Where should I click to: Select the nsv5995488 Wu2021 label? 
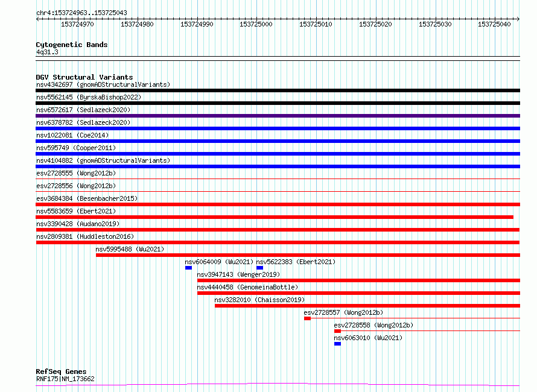click(x=130, y=249)
